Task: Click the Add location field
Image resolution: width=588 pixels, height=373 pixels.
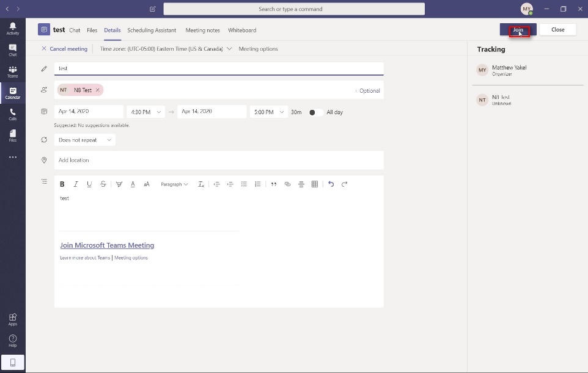Action: [219, 161]
